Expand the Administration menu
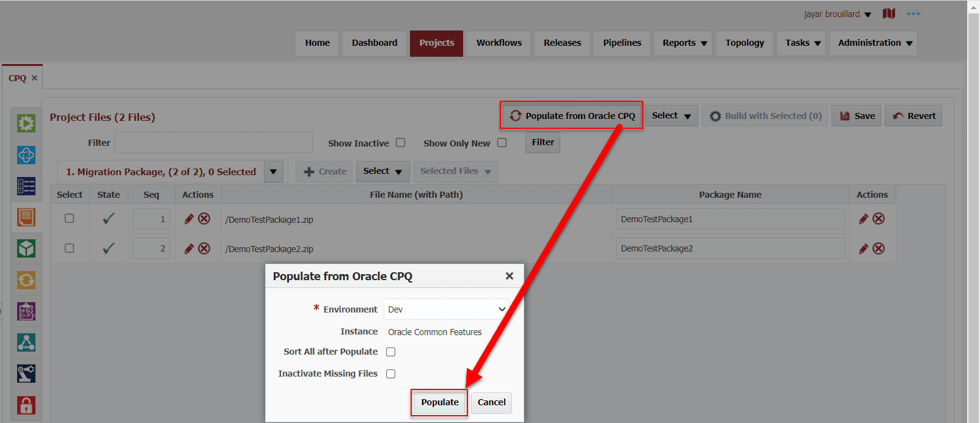The height and width of the screenshot is (423, 980). tap(875, 43)
